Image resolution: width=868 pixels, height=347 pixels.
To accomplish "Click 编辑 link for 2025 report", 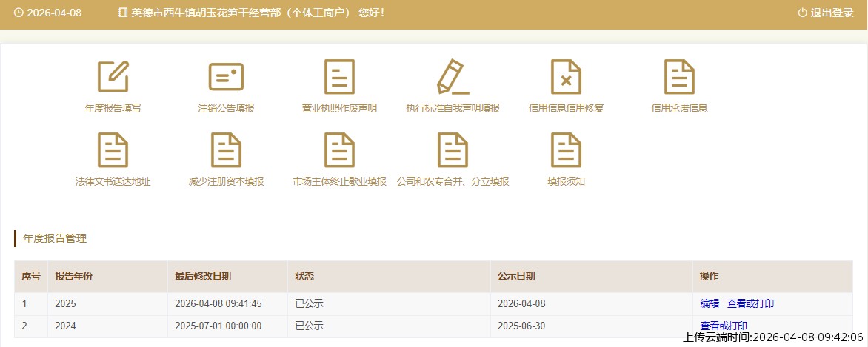I will [710, 303].
